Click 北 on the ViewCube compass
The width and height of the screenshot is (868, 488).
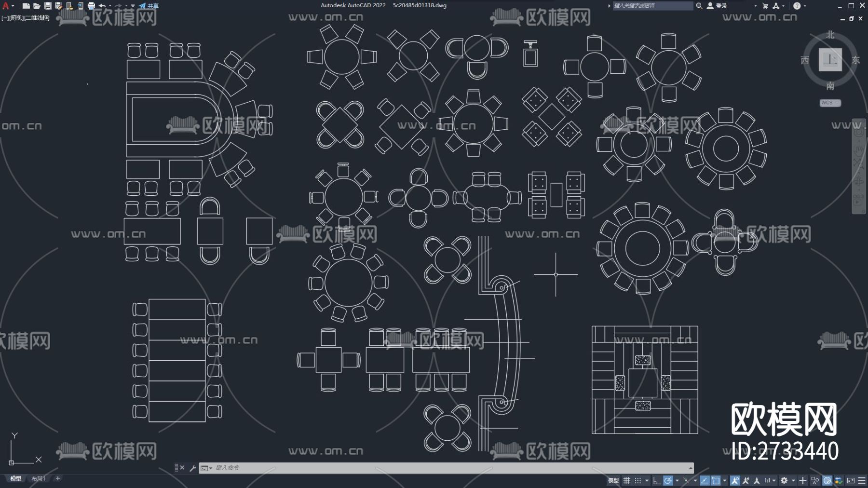[x=830, y=35]
